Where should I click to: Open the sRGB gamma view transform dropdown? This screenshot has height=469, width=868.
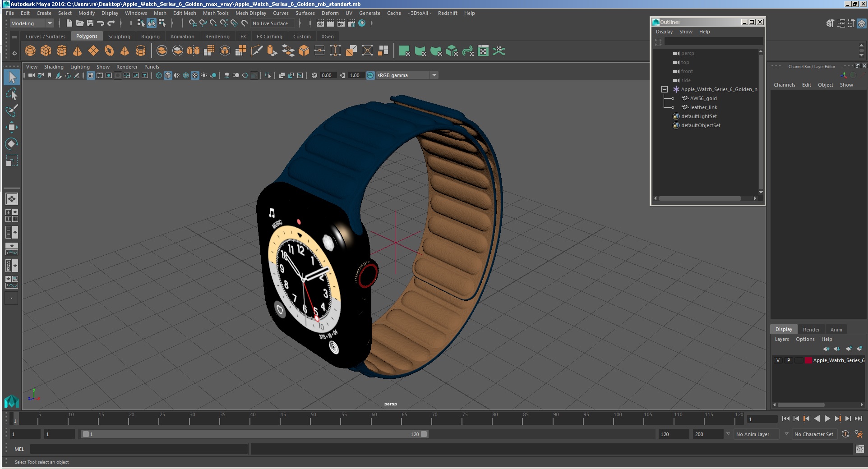click(x=407, y=75)
